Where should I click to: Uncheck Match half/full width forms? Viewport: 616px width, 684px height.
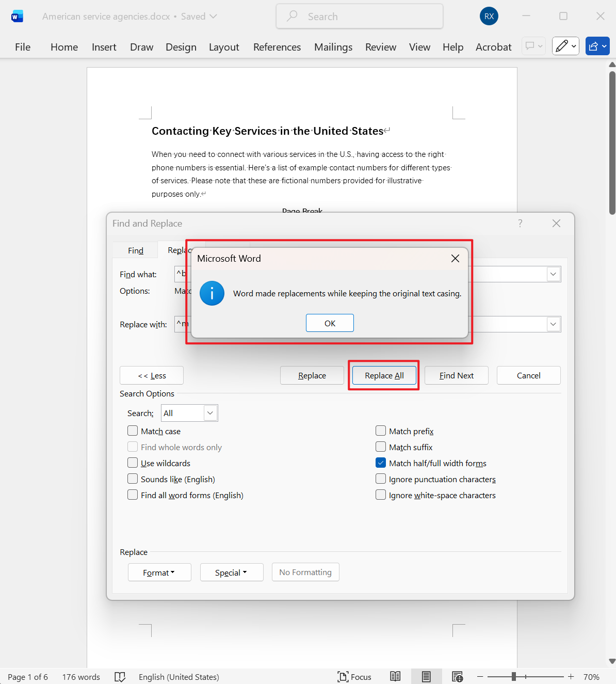(381, 463)
